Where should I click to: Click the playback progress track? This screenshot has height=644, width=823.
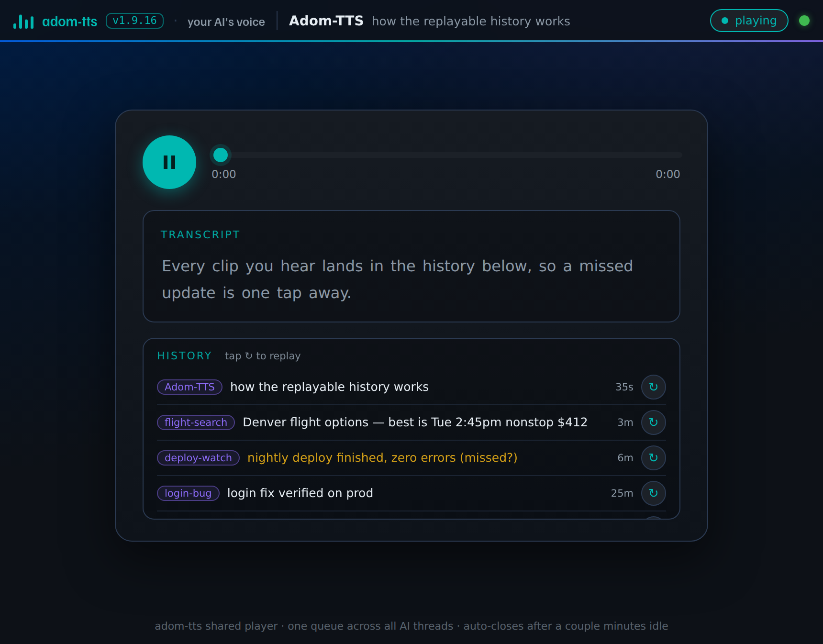tap(447, 155)
